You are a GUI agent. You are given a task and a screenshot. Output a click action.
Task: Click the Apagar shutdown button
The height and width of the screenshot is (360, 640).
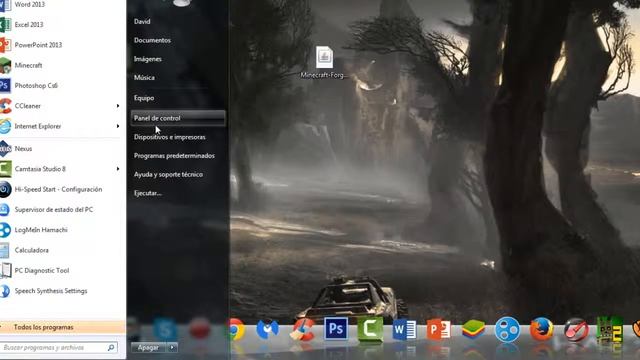149,348
